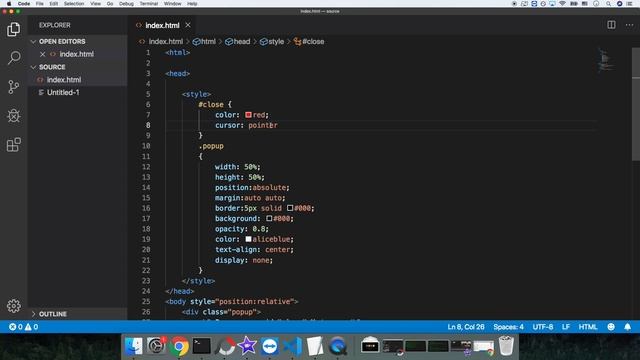Screen dimensions: 640x360
Task: Click the Visual Studio Code dock icon
Action: pos(292,346)
